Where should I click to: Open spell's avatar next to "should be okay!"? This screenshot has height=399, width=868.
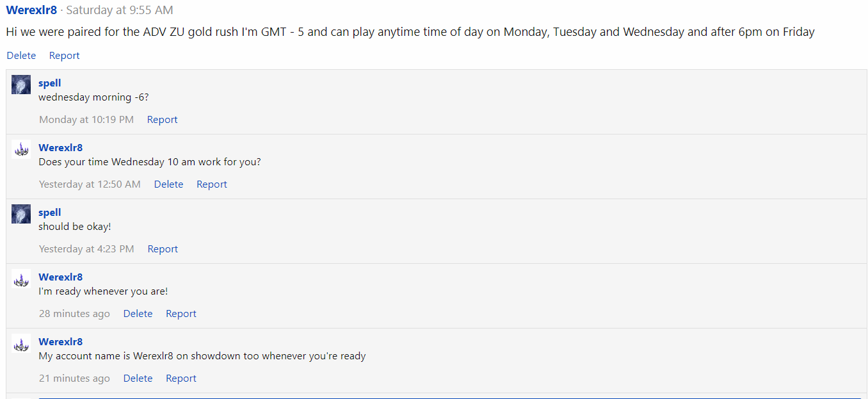coord(21,214)
